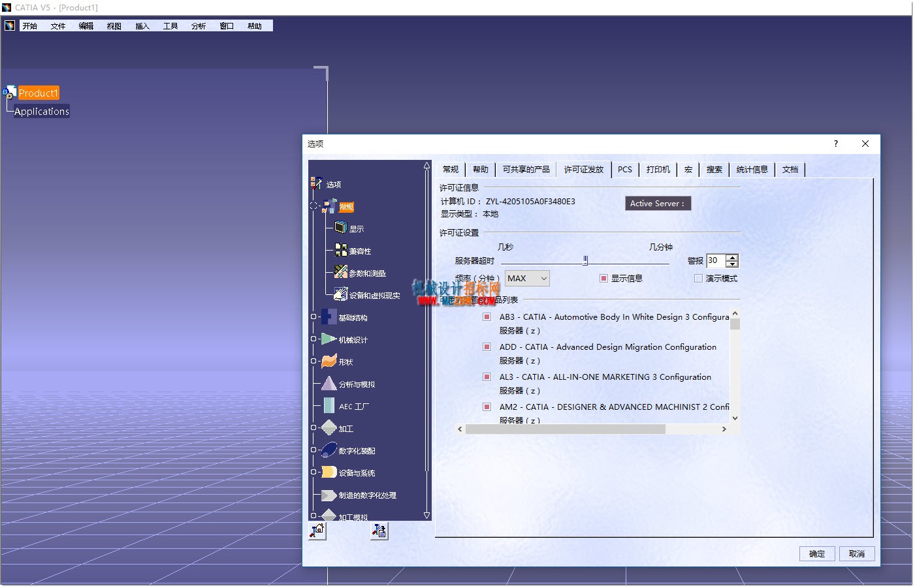
Task: Switch to the 统计信息 tab
Action: point(752,169)
